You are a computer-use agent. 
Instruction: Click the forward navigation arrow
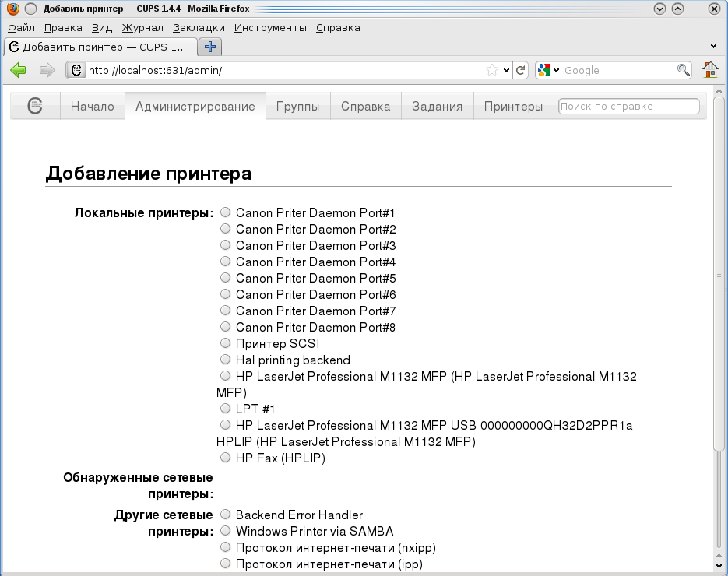pyautogui.click(x=47, y=70)
